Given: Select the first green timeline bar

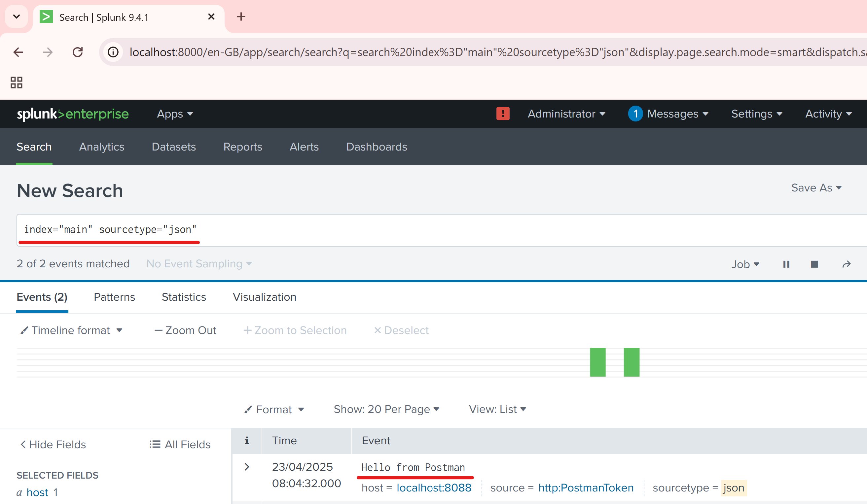Looking at the screenshot, I should tap(597, 362).
